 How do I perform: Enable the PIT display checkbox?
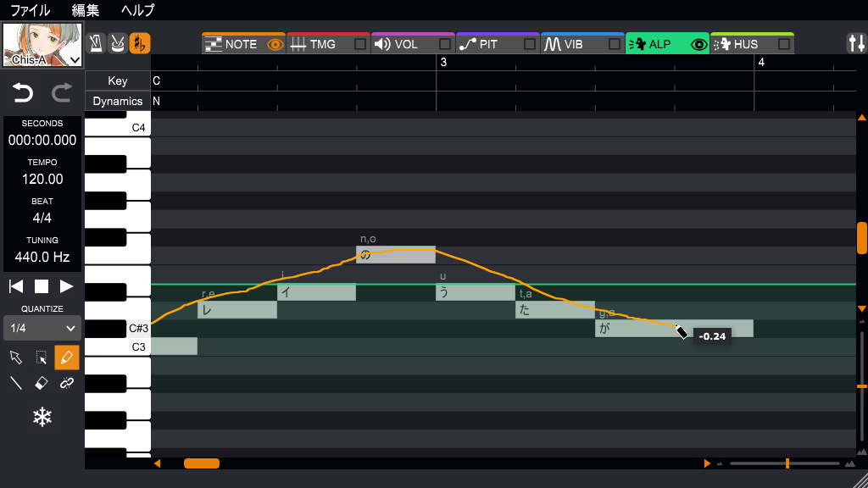pyautogui.click(x=529, y=44)
